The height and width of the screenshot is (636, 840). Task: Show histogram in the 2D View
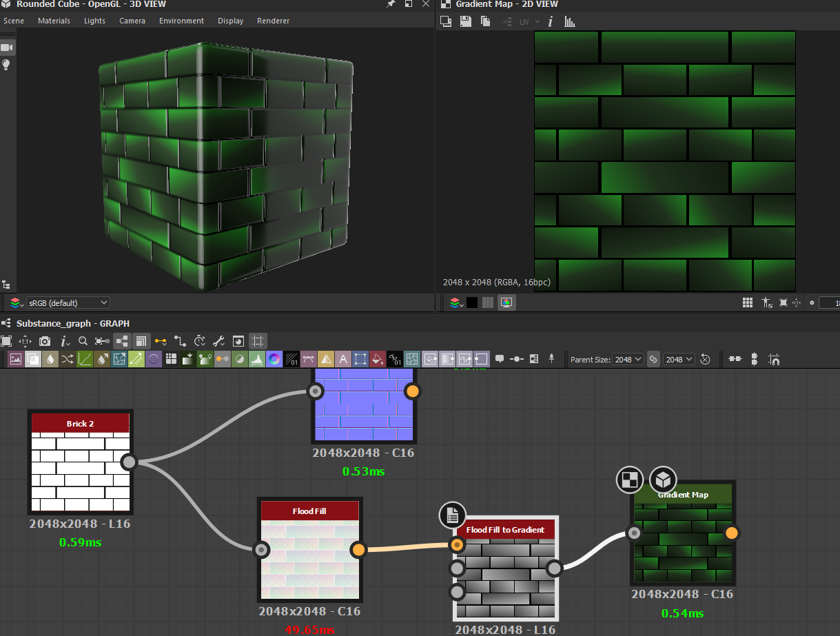coord(569,21)
